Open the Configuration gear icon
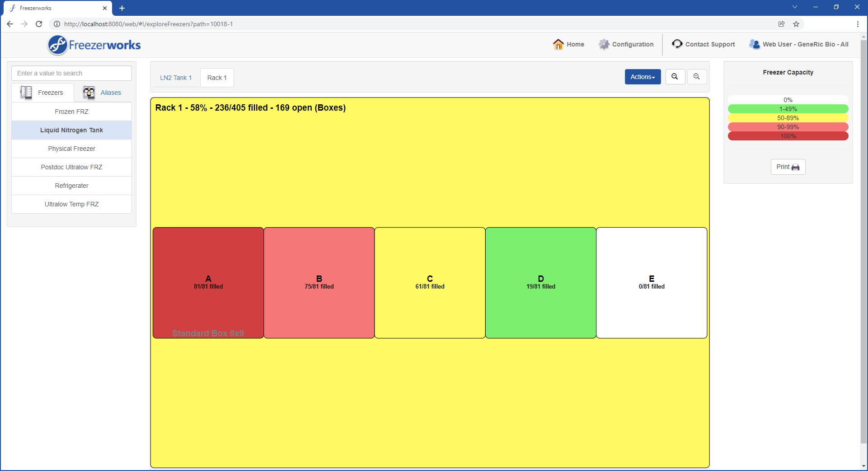The image size is (868, 471). 604,44
